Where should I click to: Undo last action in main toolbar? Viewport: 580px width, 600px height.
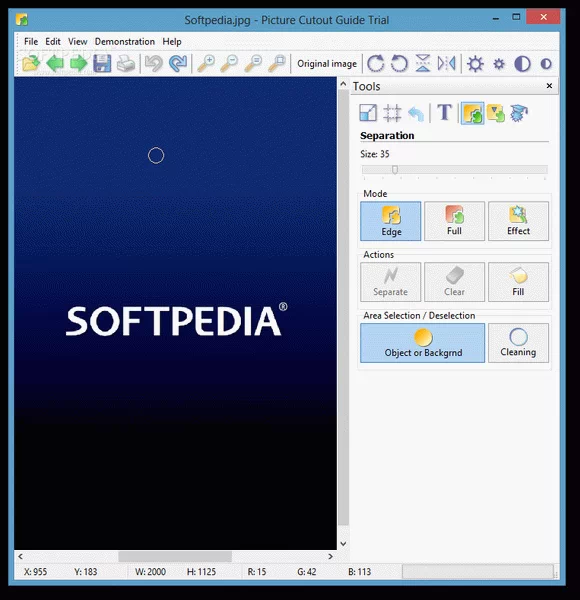pyautogui.click(x=154, y=64)
